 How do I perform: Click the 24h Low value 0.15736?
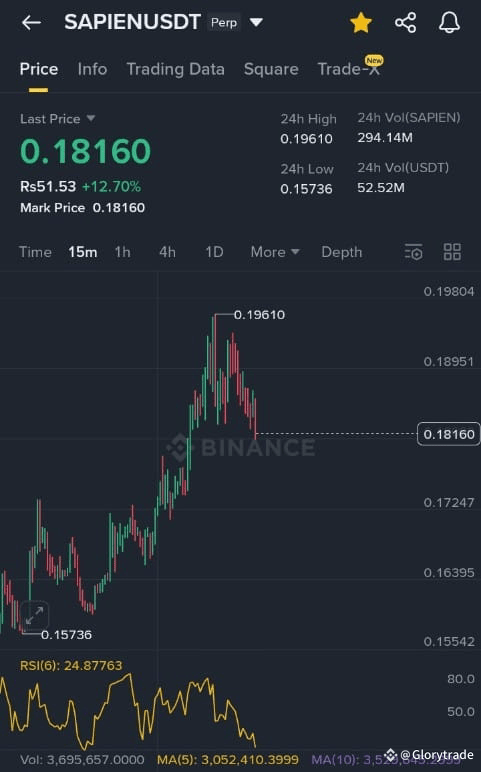pyautogui.click(x=306, y=189)
